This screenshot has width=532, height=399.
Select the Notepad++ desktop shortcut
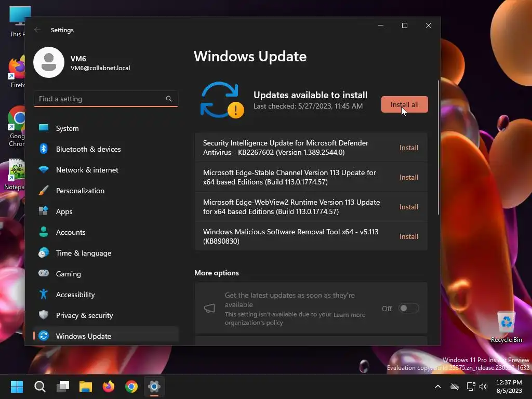click(x=14, y=175)
